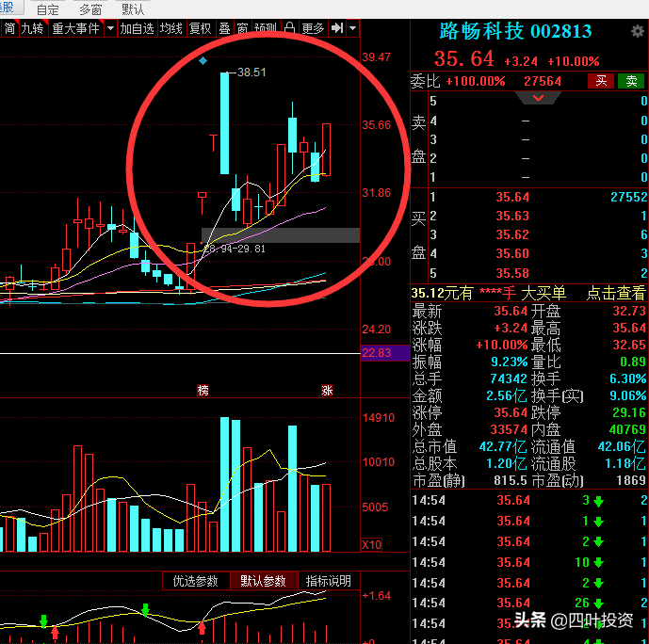Click the 内盘 value 40769

tap(627, 429)
